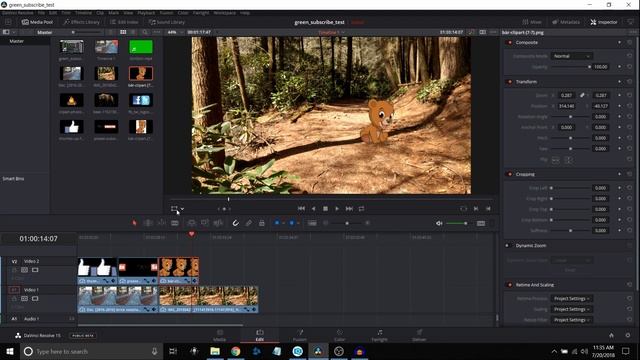
Task: Toggle the Zoom link chain icon
Action: pos(582,95)
